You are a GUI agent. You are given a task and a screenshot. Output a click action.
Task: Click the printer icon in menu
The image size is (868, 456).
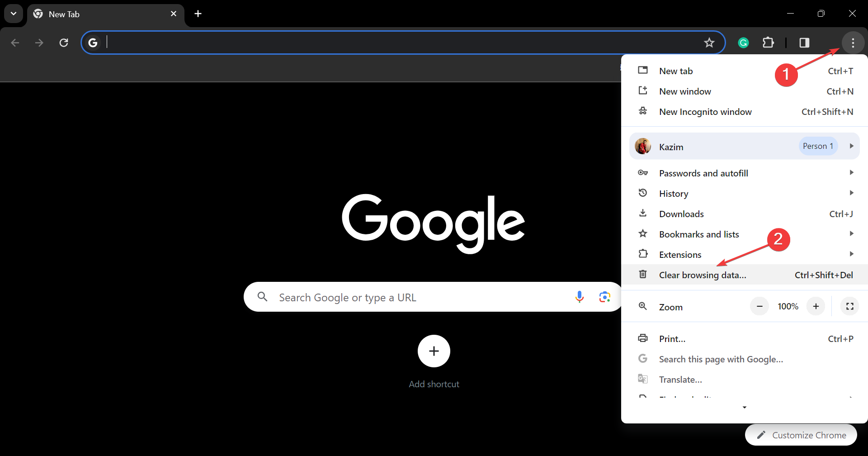(643, 338)
